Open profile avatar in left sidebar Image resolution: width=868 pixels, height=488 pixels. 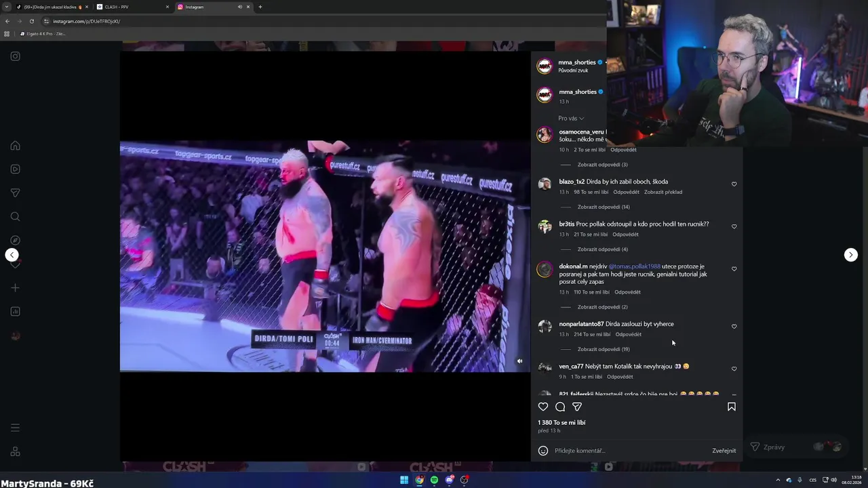(x=15, y=335)
